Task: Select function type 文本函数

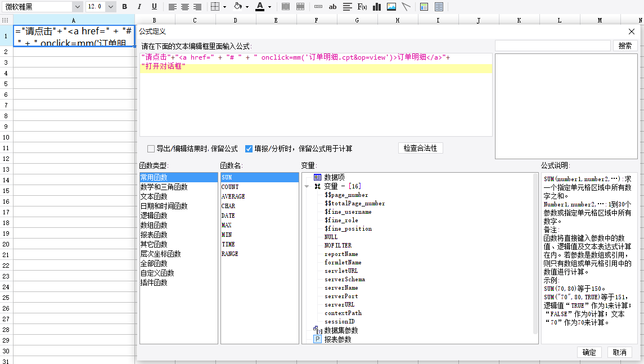Action: coord(178,196)
